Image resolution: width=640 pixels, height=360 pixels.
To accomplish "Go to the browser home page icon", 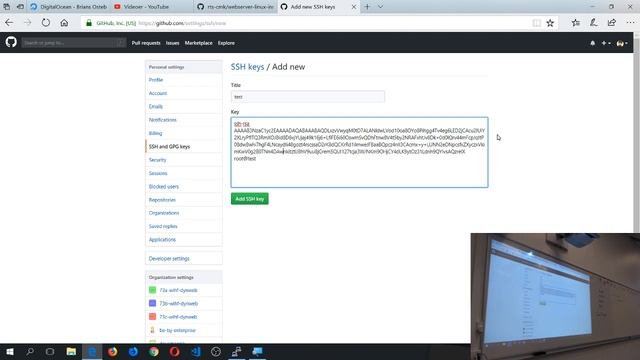I will coord(64,23).
